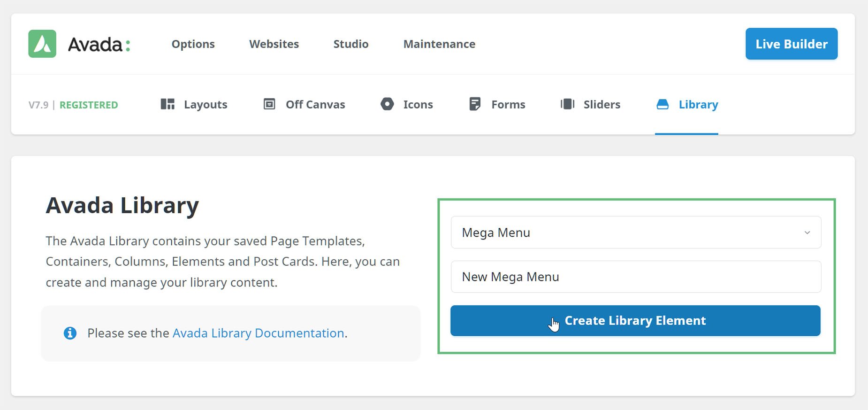
Task: Click the Layouts grid icon
Action: click(168, 104)
